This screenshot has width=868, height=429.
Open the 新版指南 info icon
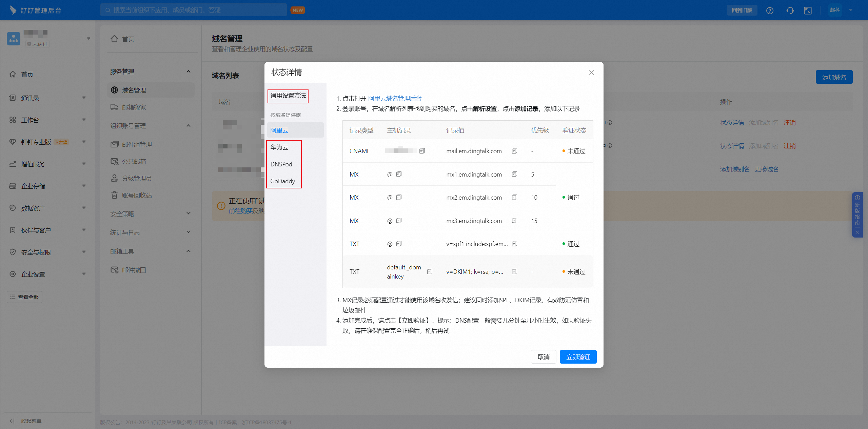(x=857, y=198)
